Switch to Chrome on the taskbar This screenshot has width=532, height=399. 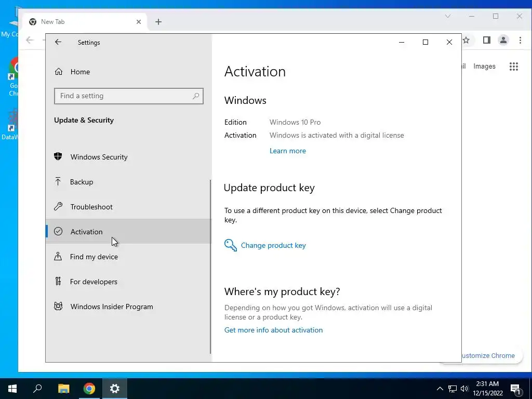(x=89, y=389)
